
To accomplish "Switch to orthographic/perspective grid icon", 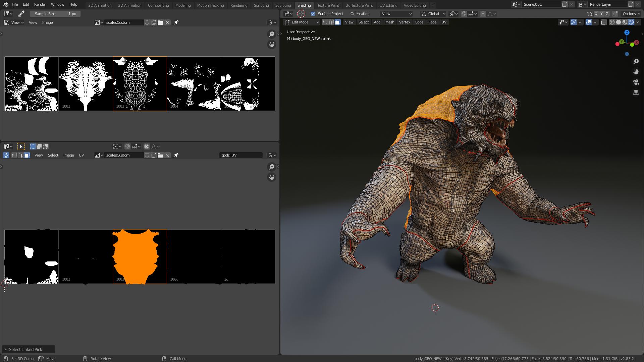I will click(x=636, y=93).
